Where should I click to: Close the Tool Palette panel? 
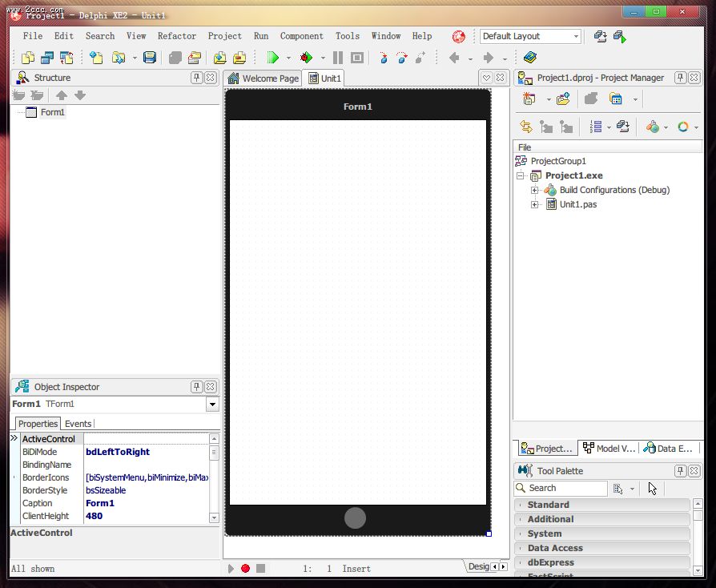(x=694, y=470)
